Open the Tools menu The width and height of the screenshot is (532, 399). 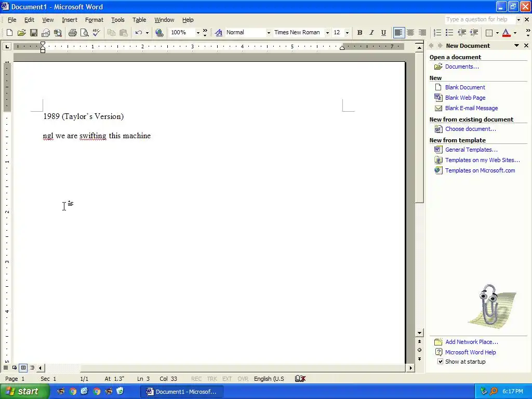click(x=118, y=20)
